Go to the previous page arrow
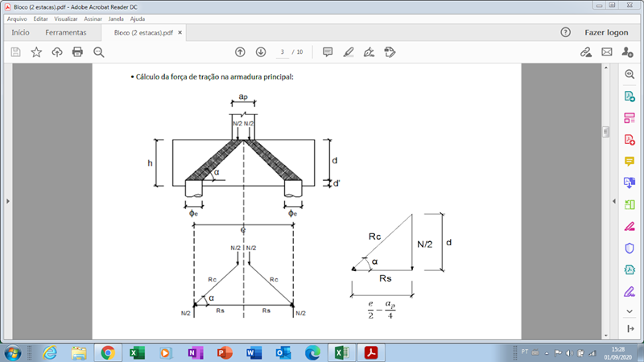 tap(240, 52)
